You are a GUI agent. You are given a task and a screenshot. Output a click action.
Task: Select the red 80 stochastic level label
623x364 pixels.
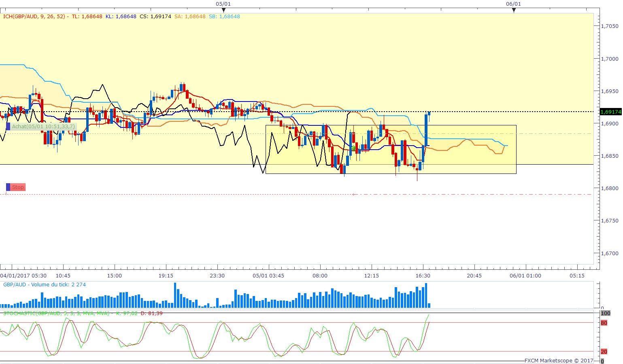click(x=604, y=323)
